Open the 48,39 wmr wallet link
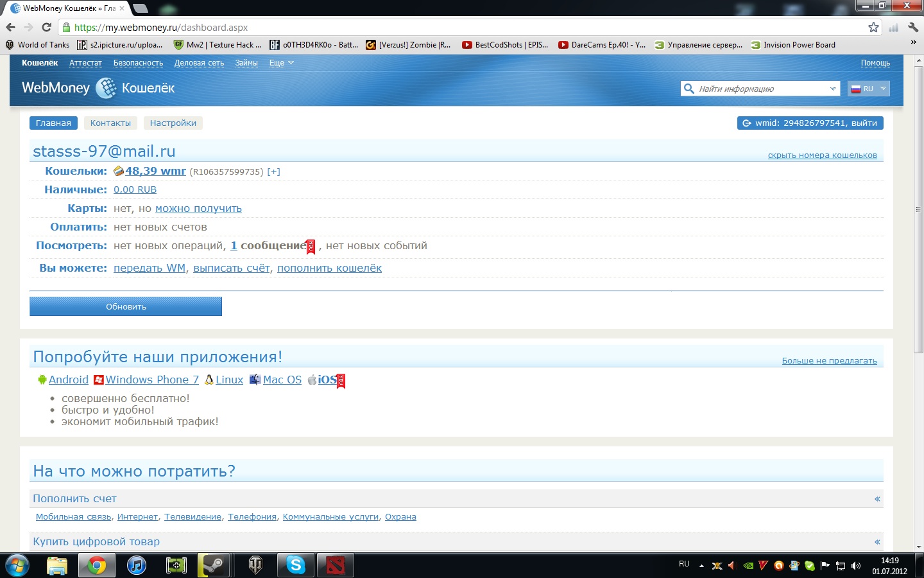924x578 pixels. coord(155,171)
